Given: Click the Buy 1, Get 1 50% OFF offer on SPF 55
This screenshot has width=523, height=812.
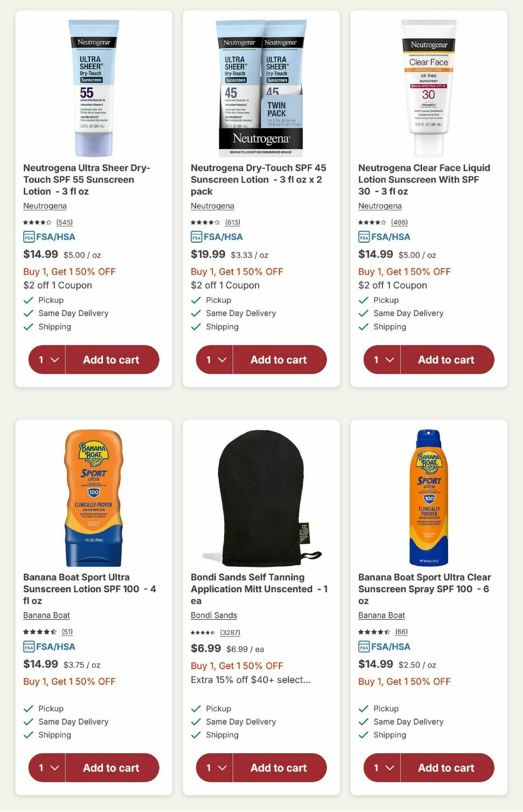Looking at the screenshot, I should [x=69, y=271].
